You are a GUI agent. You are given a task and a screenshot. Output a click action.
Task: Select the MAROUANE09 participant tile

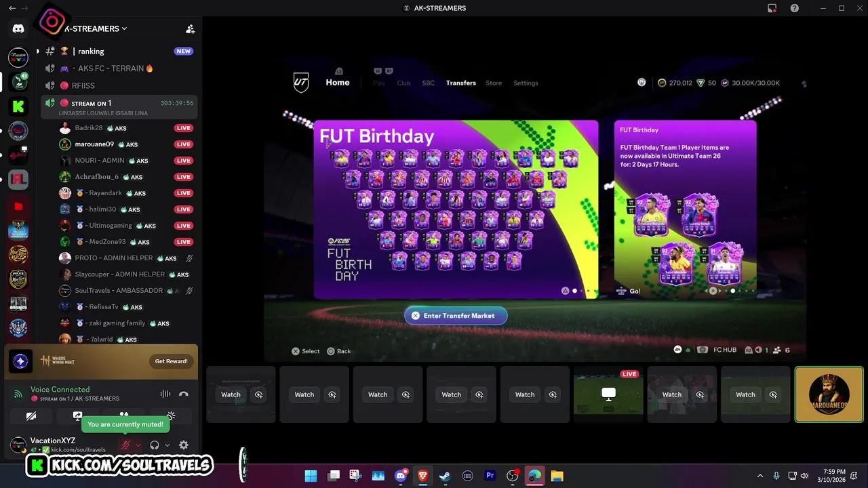coord(829,394)
